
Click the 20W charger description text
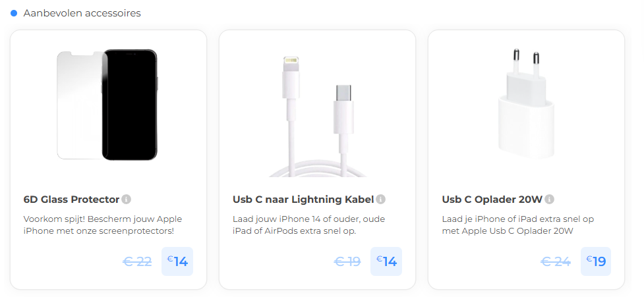(x=518, y=225)
